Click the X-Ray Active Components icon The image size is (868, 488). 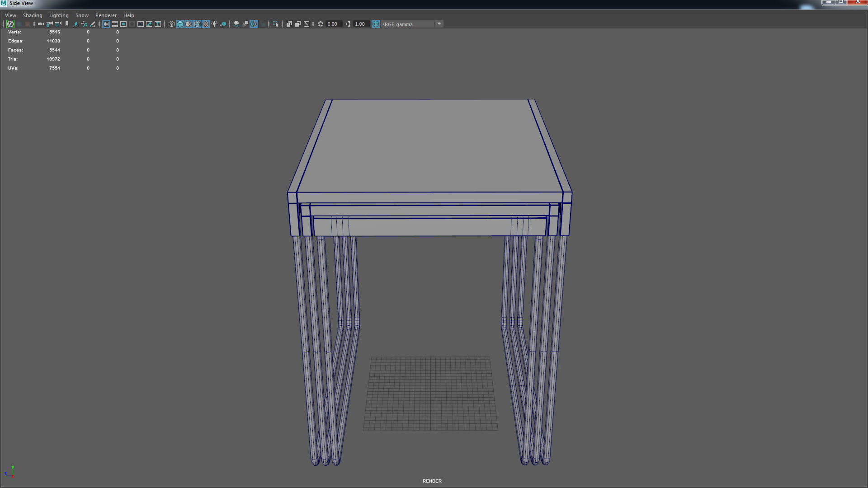[x=298, y=24]
